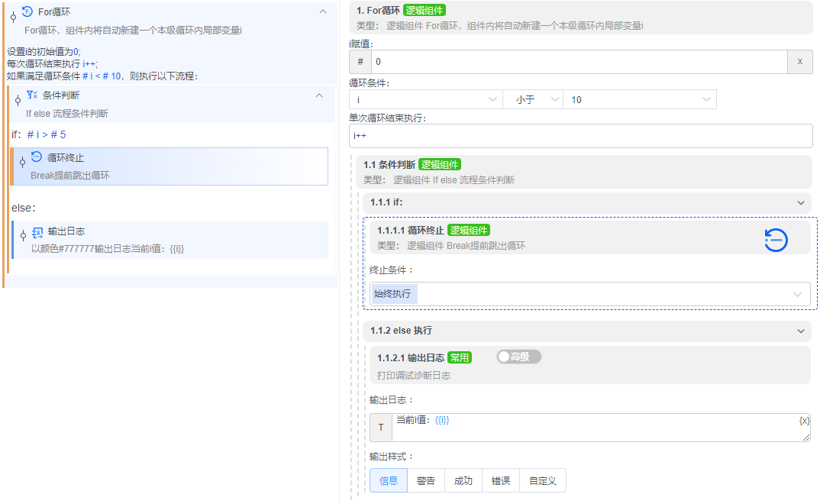Choose the 错误 output style
The width and height of the screenshot is (820, 504).
(x=501, y=480)
